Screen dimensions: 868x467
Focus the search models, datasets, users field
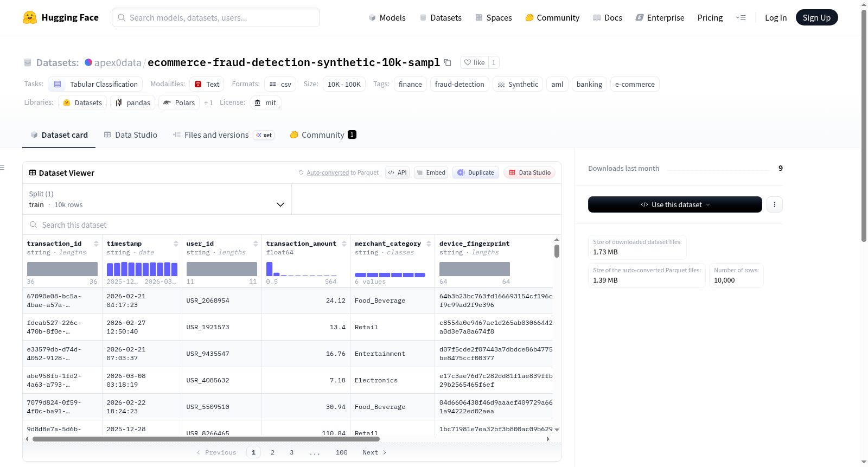(216, 17)
